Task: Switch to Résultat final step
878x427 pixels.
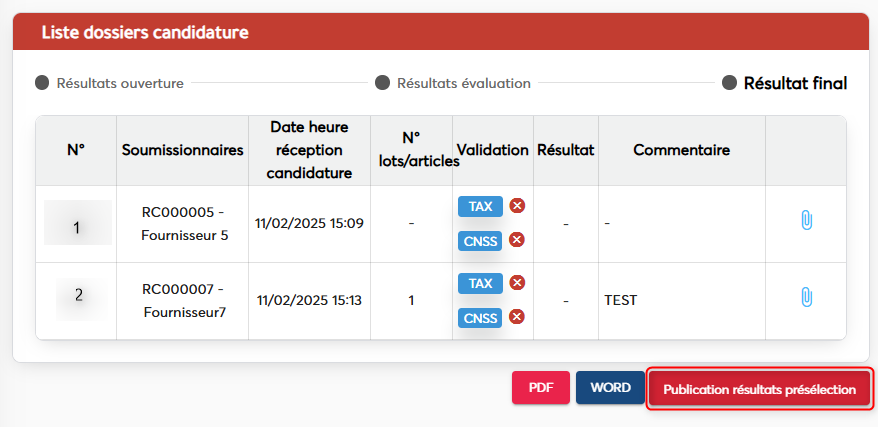Action: (784, 83)
